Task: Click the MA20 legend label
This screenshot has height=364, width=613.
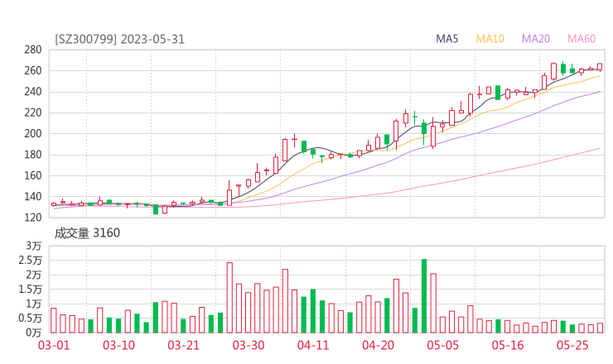Action: tap(536, 39)
